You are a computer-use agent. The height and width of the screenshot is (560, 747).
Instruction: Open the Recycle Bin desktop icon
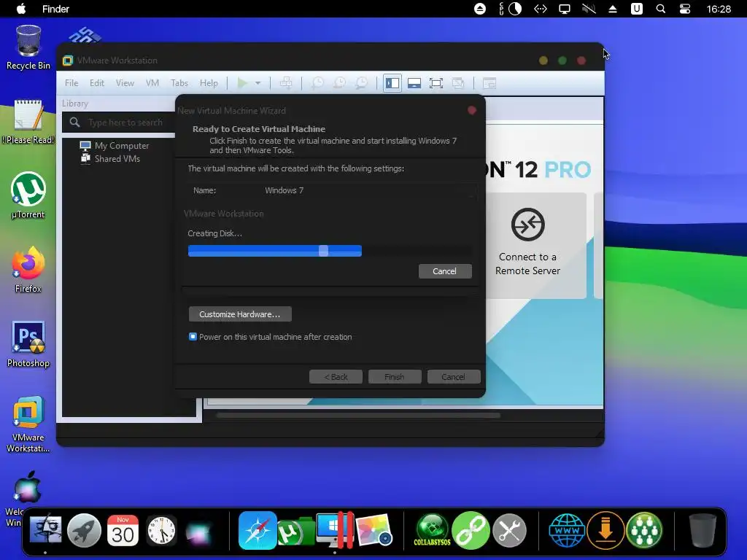click(28, 47)
